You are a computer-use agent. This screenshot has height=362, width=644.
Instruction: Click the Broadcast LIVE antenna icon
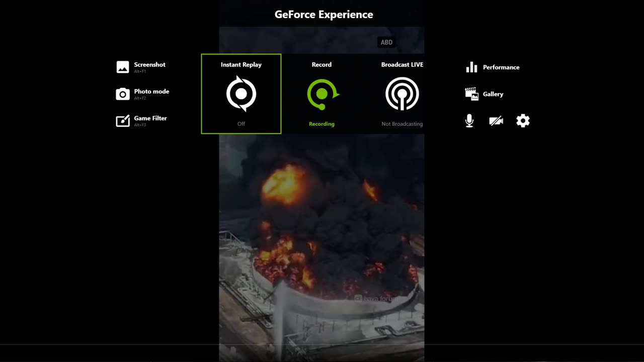click(x=402, y=94)
